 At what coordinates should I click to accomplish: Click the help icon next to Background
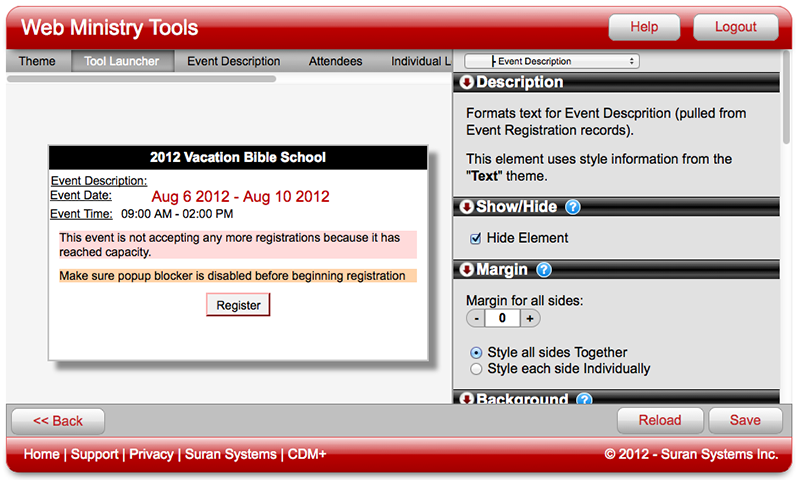point(584,400)
